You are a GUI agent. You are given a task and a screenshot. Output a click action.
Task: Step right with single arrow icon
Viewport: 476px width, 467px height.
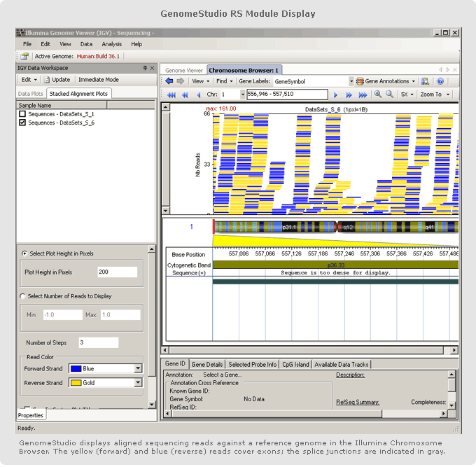336,95
